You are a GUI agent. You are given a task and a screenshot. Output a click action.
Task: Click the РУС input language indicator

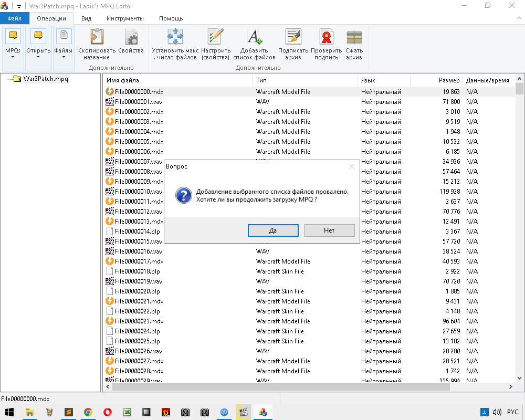tap(512, 412)
